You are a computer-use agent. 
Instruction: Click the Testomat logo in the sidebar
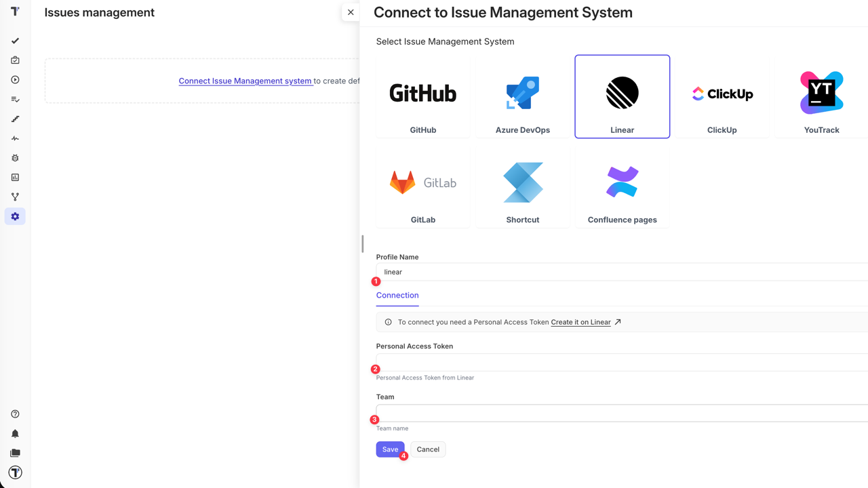[x=15, y=12]
